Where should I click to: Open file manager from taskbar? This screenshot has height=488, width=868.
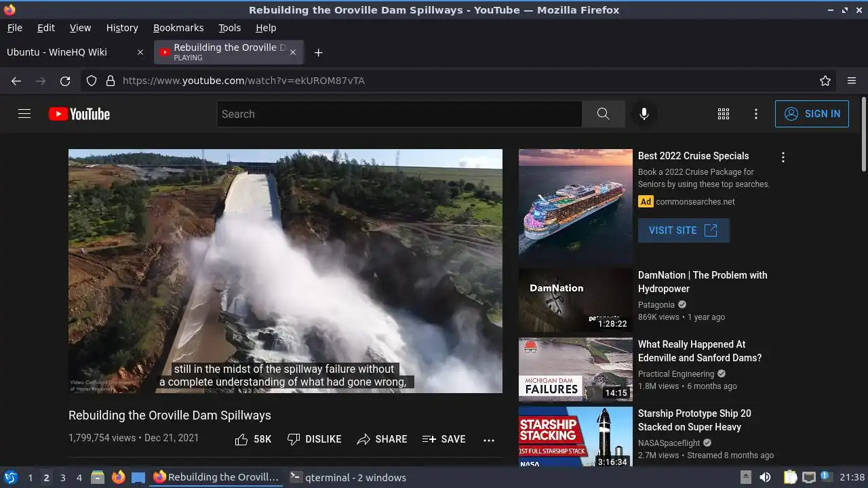point(98,477)
